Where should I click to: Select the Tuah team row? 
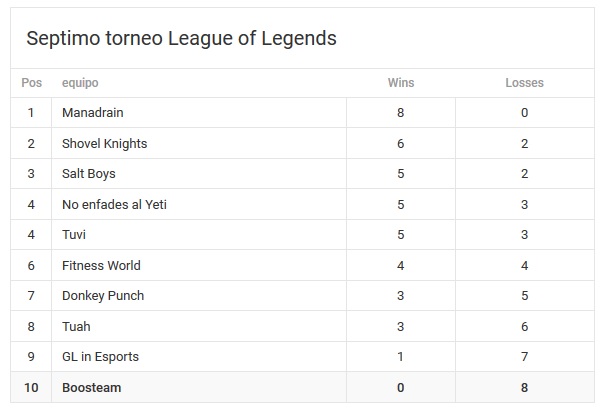click(302, 326)
